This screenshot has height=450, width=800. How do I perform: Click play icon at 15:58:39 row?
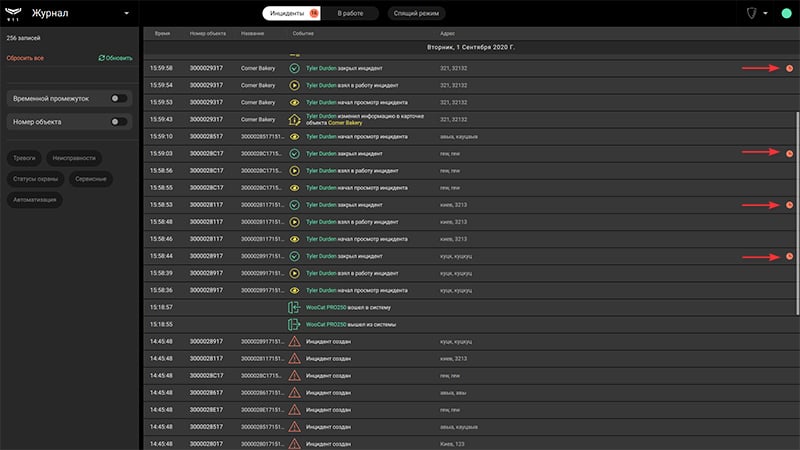pyautogui.click(x=294, y=273)
